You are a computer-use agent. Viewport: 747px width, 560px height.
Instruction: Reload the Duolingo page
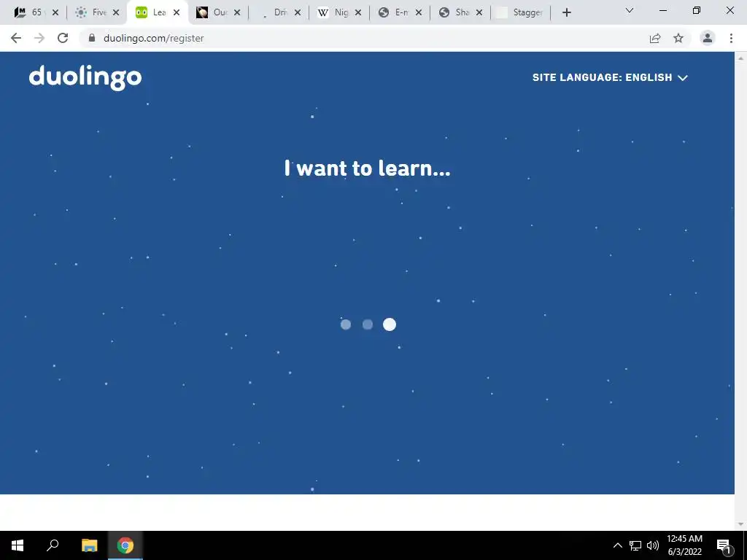click(x=63, y=38)
